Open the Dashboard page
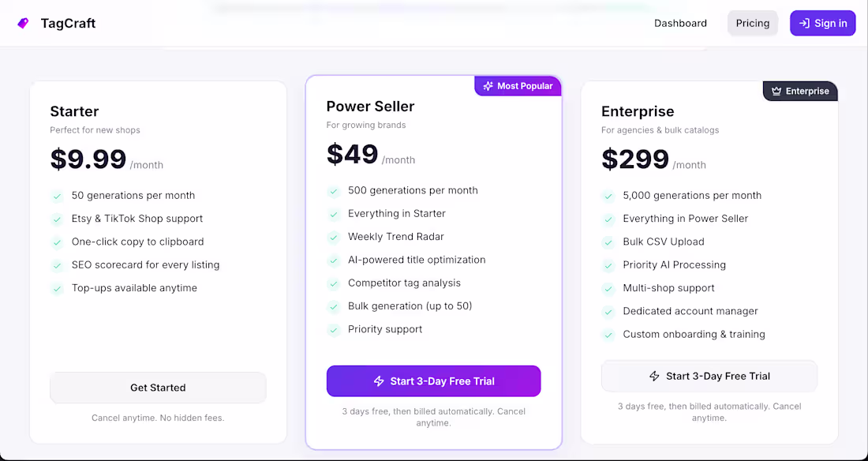 click(680, 23)
